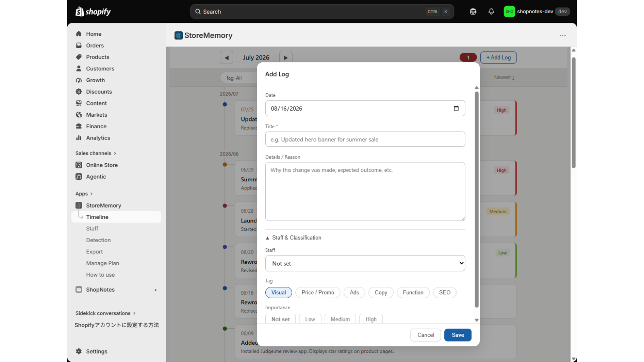The width and height of the screenshot is (644, 362).
Task: Focus the top Search bar
Action: tap(322, 12)
